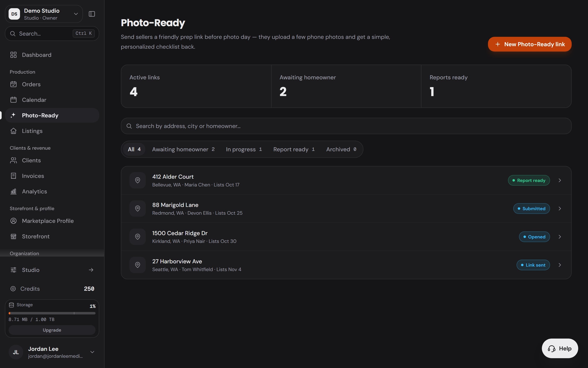Image resolution: width=588 pixels, height=368 pixels.
Task: Show the Report ready tab
Action: 294,149
